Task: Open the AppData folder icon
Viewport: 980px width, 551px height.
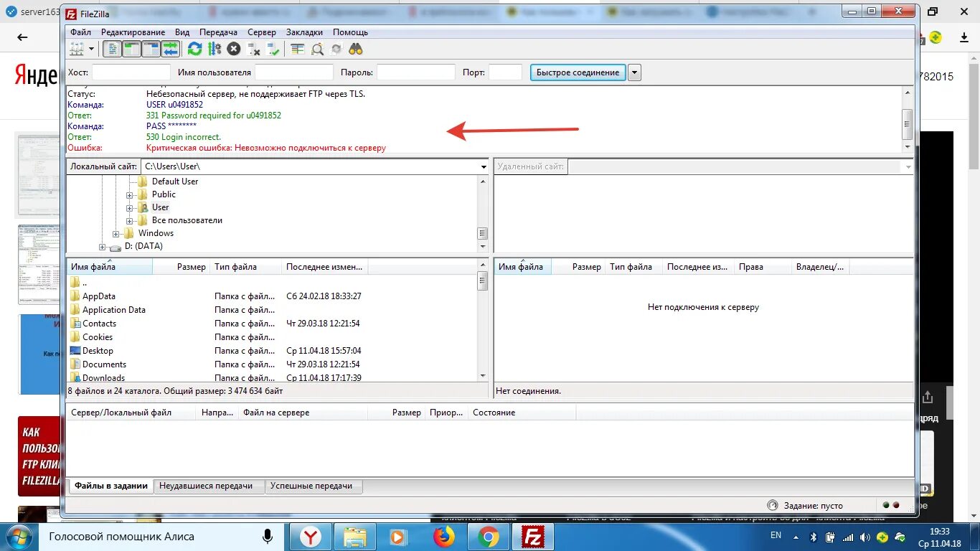Action: coord(75,296)
